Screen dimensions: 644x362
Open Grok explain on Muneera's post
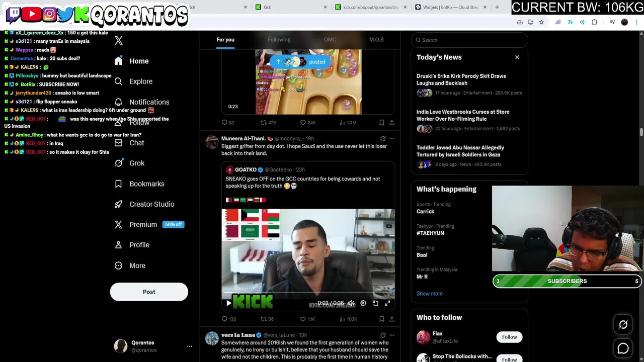click(x=383, y=138)
